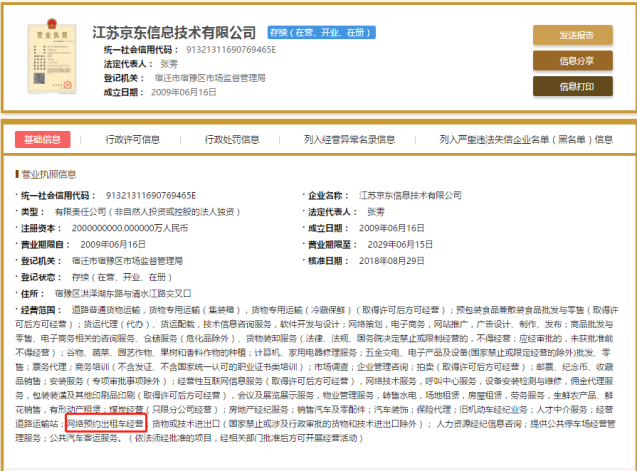Viewport: 637px width, 472px height.
Task: Click the 信息打印 button
Action: click(572, 87)
